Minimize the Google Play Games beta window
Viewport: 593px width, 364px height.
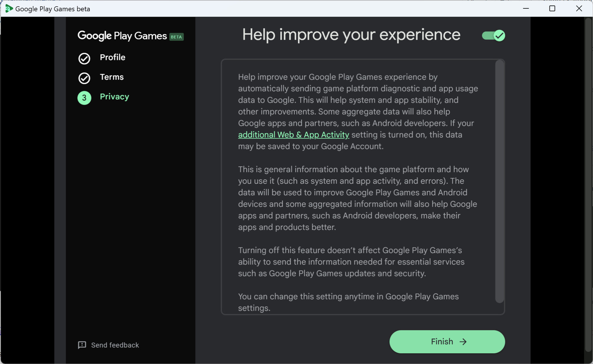pyautogui.click(x=526, y=9)
